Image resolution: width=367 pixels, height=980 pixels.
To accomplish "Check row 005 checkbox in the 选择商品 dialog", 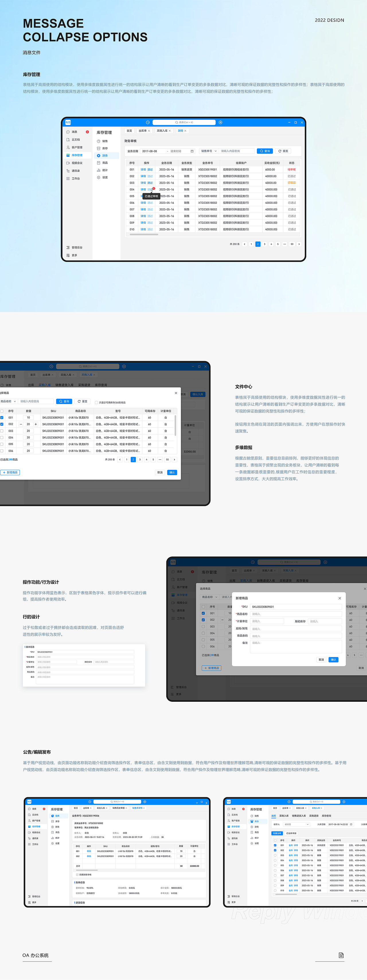I will click(x=2, y=444).
